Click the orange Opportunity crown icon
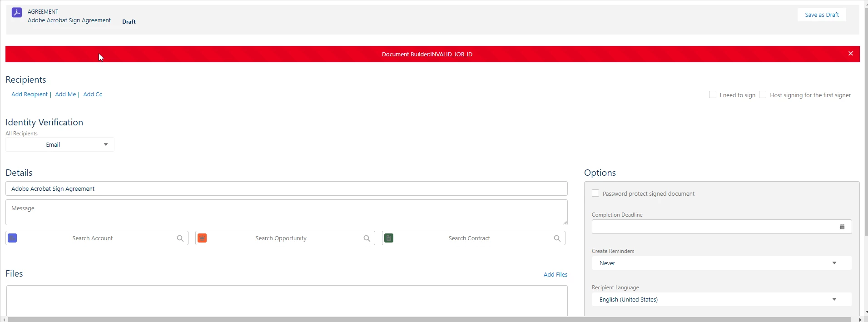 [x=202, y=238]
